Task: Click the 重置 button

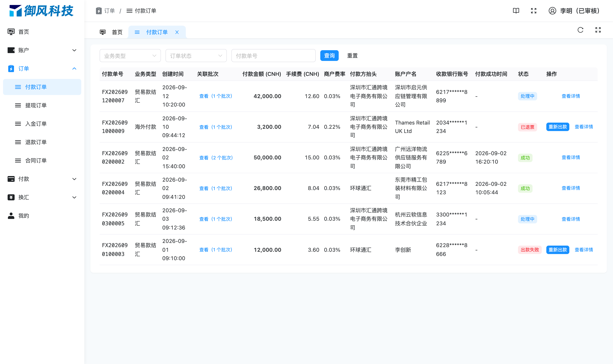Action: (352, 56)
